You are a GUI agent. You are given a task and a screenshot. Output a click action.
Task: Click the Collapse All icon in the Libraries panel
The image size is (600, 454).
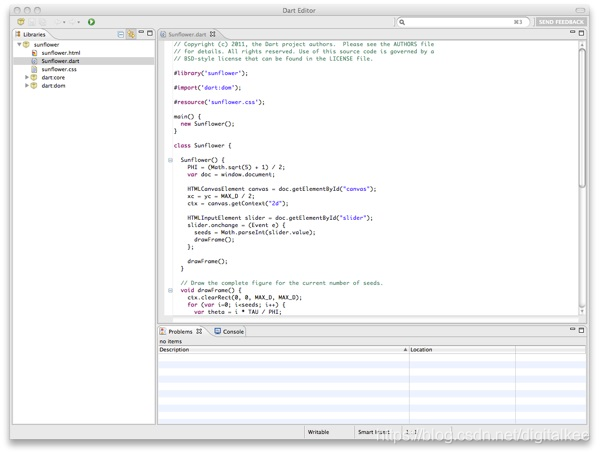tap(121, 34)
